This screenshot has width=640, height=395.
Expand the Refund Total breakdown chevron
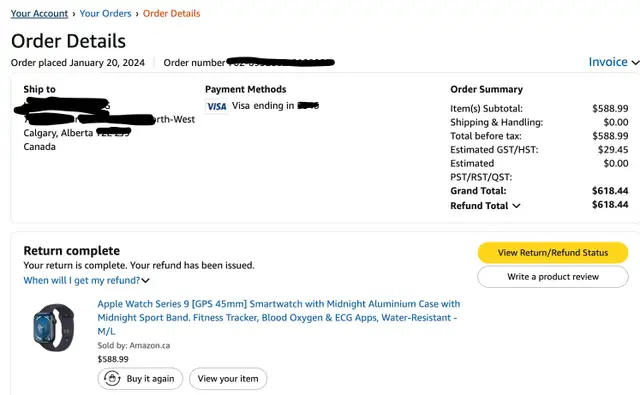(x=516, y=206)
